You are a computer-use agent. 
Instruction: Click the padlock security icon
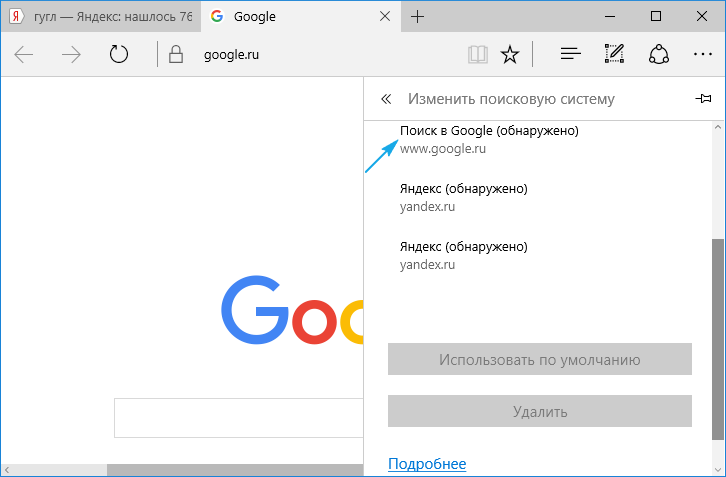(175, 54)
